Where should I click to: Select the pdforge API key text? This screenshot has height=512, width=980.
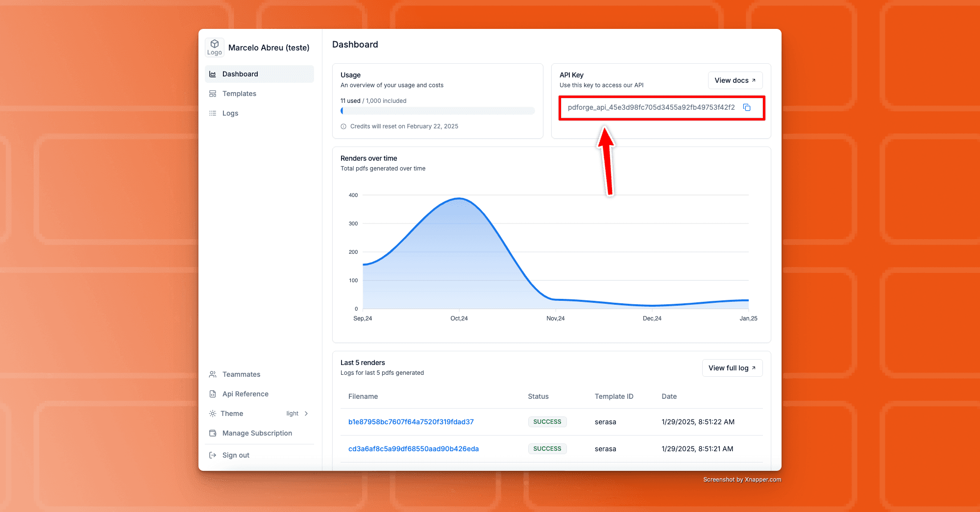pos(651,107)
